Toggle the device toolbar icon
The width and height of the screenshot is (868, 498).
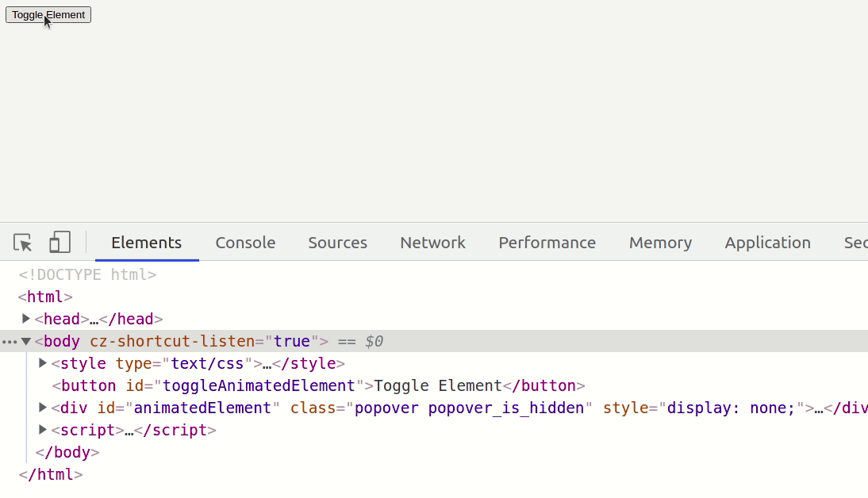(x=60, y=243)
